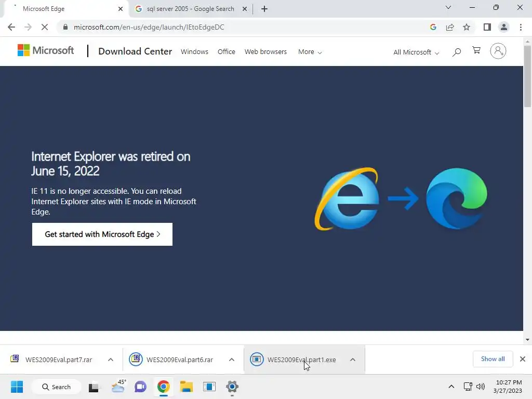This screenshot has width=532, height=399.
Task: Click the site search magnifier icon
Action: point(457,52)
